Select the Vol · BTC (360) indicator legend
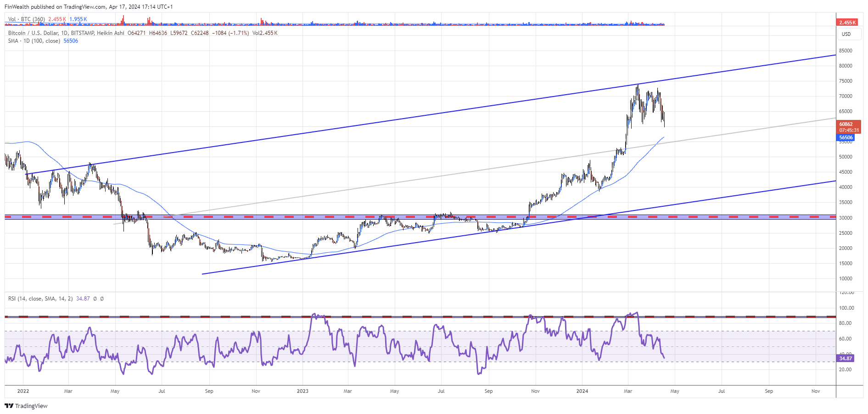This screenshot has height=414, width=868. pyautogui.click(x=27, y=19)
